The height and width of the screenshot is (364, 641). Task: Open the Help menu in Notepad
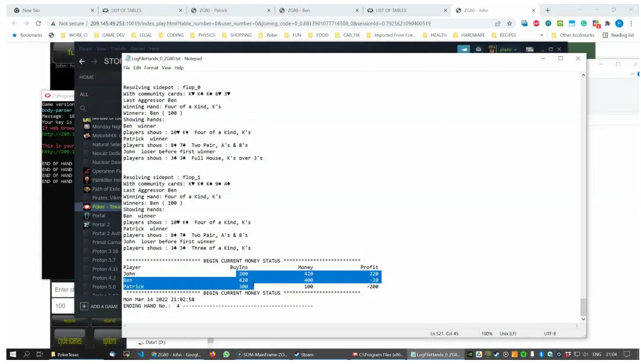pyautogui.click(x=179, y=68)
